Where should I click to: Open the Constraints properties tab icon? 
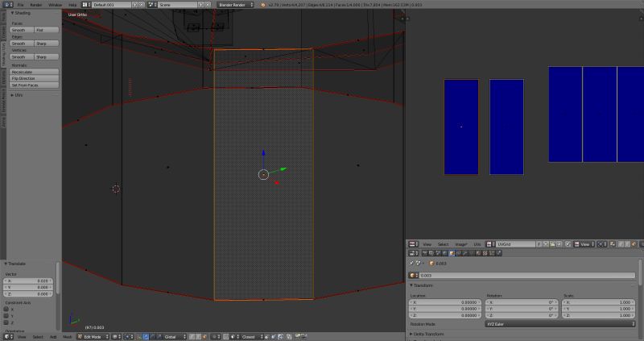pos(458,253)
